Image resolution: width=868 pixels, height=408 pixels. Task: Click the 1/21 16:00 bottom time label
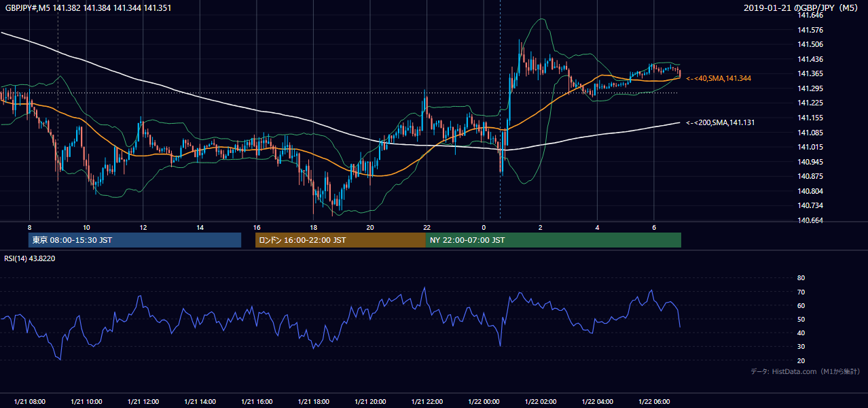pos(257,402)
